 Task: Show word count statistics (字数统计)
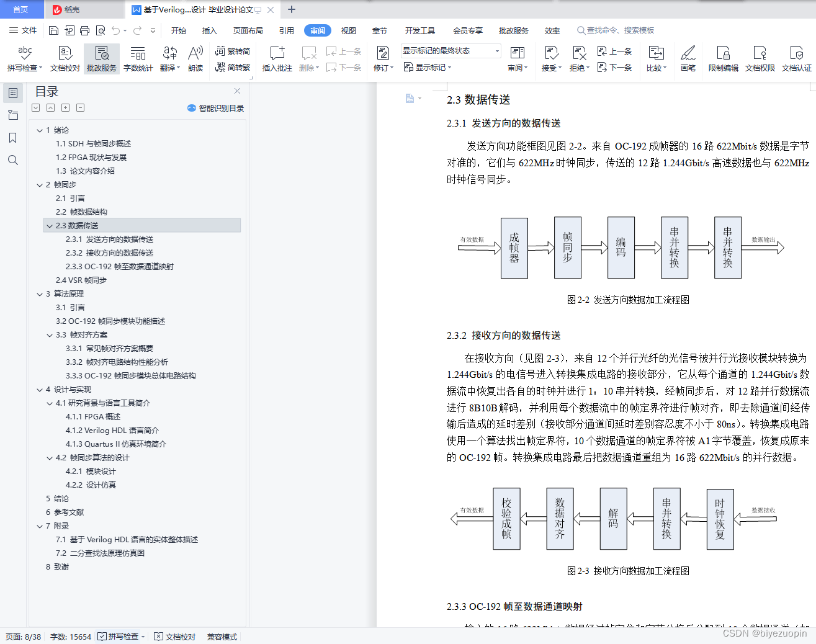138,58
